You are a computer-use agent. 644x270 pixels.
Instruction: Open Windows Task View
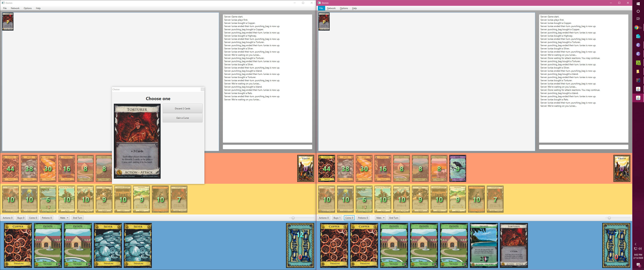pyautogui.click(x=638, y=19)
